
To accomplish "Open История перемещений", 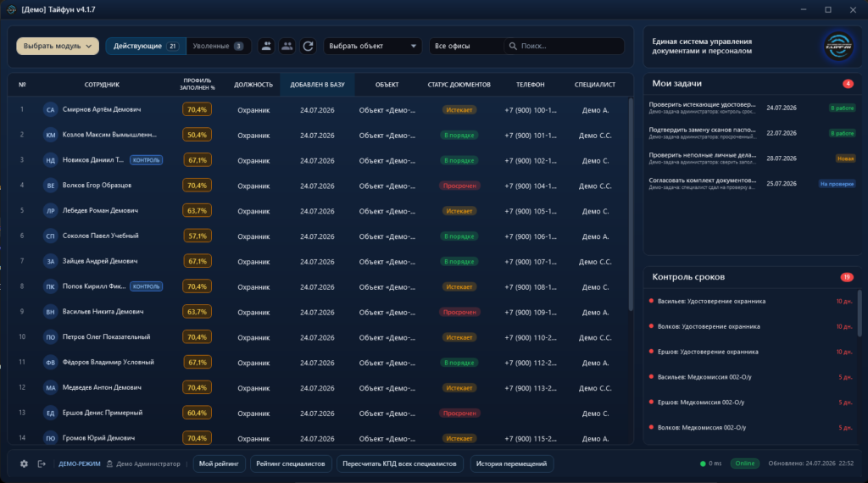I will coord(511,464).
